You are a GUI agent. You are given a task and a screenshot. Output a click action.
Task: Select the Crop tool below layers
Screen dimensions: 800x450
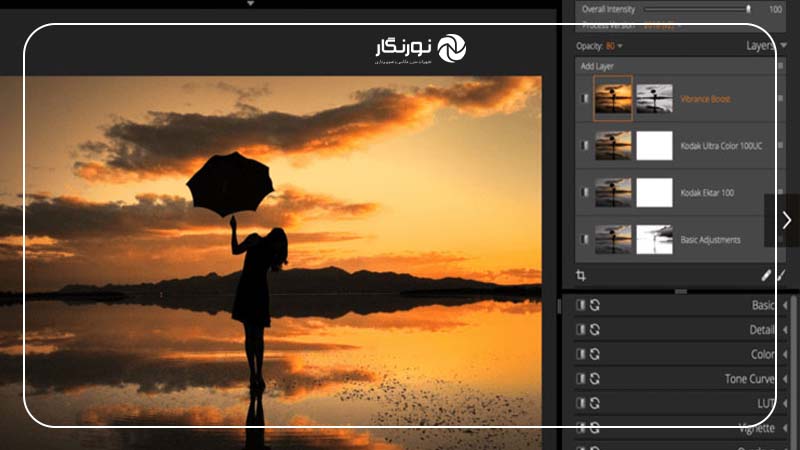click(x=581, y=276)
